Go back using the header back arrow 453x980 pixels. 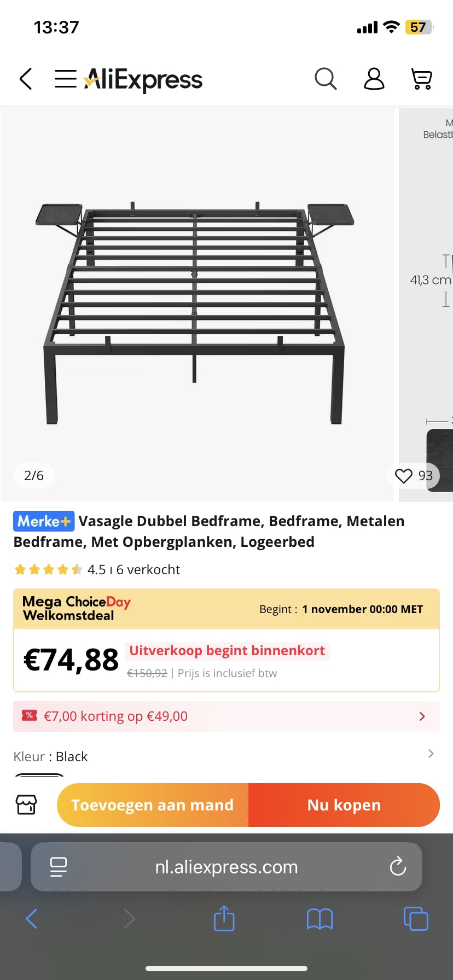[26, 79]
